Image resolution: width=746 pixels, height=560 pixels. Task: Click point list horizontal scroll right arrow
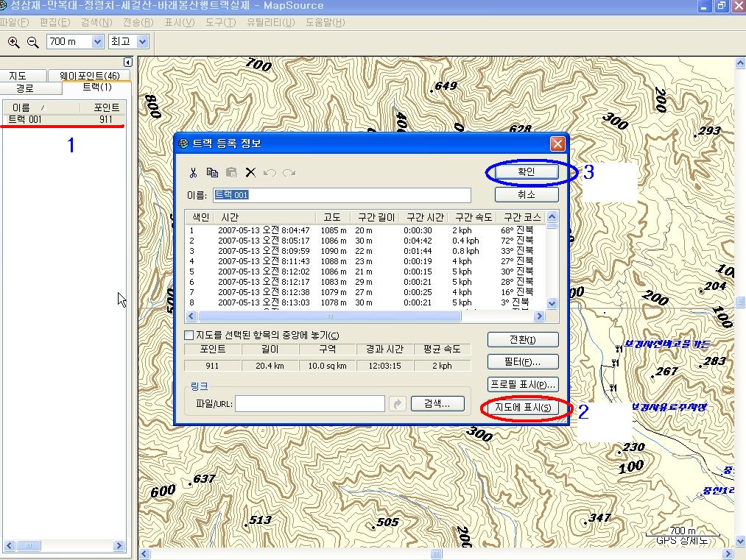pyautogui.click(x=540, y=316)
